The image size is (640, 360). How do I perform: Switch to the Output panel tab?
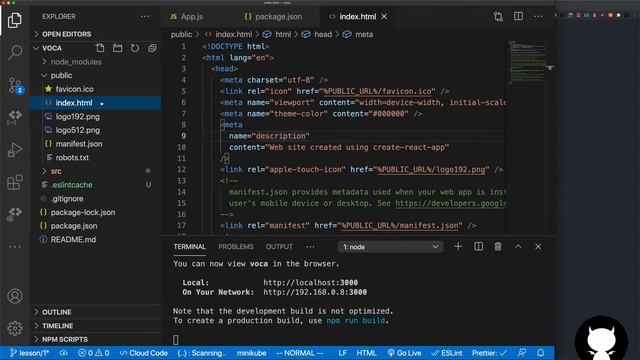click(x=279, y=247)
